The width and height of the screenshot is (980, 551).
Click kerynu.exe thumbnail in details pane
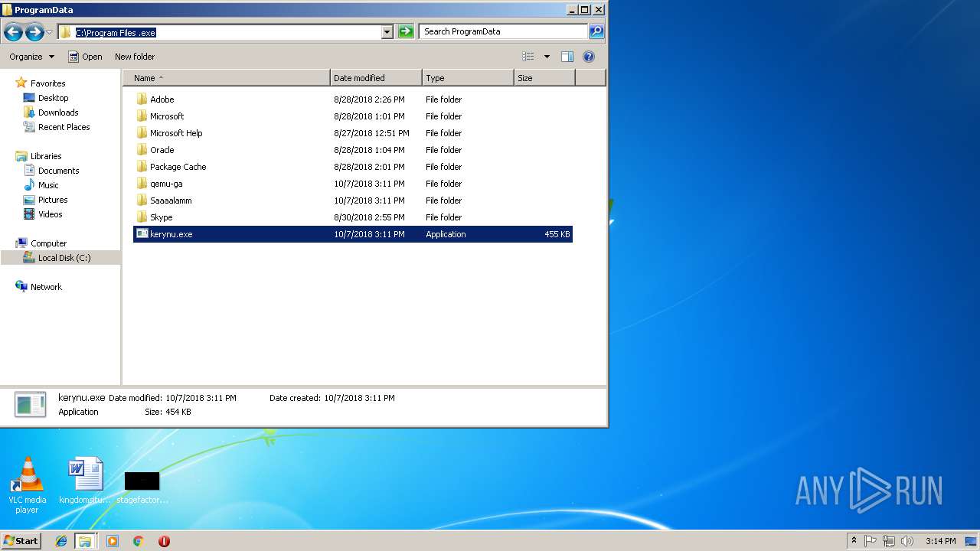31,404
